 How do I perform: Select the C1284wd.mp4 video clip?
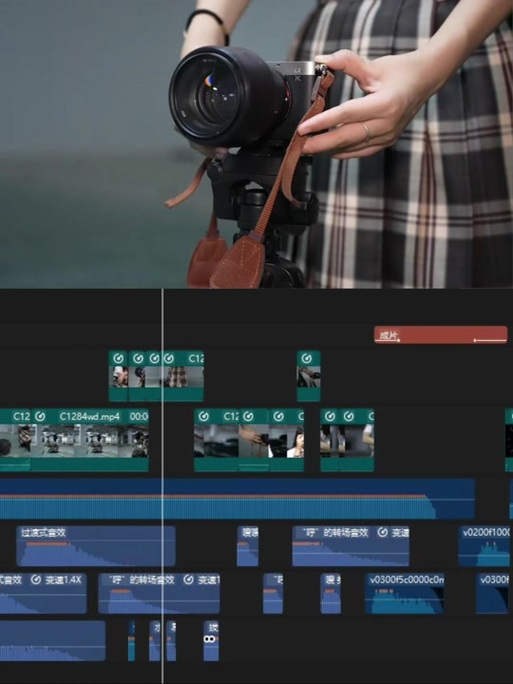pyautogui.click(x=89, y=440)
